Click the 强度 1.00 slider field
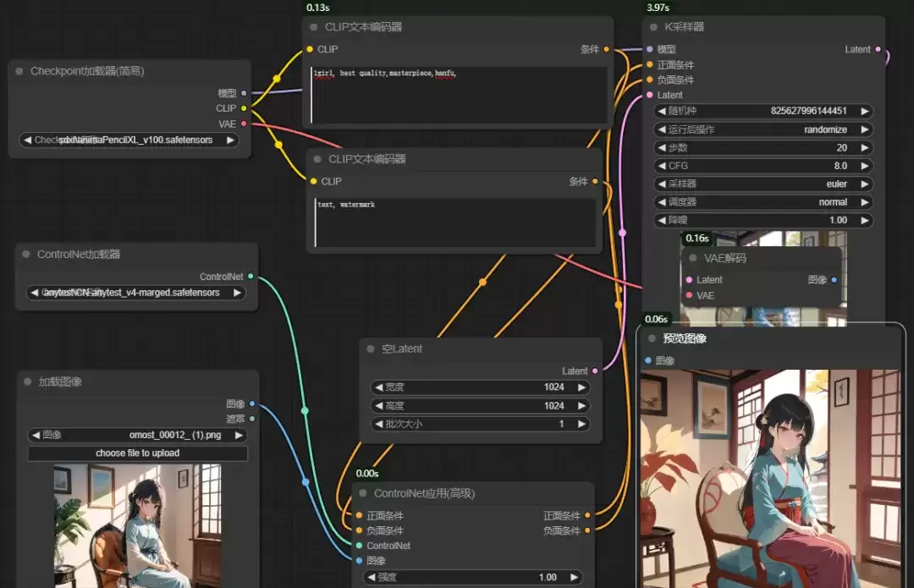Viewport: 914px width, 588px height. [472, 578]
